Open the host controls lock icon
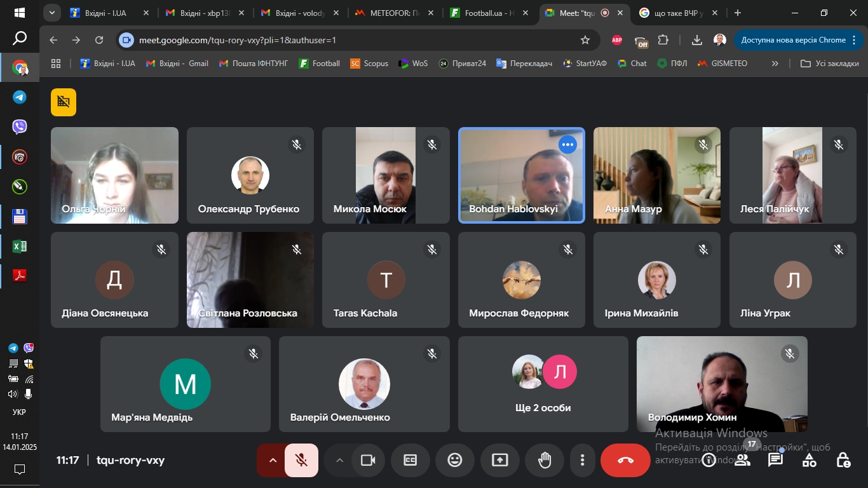Screen dimensions: 868x488 tap(843, 460)
